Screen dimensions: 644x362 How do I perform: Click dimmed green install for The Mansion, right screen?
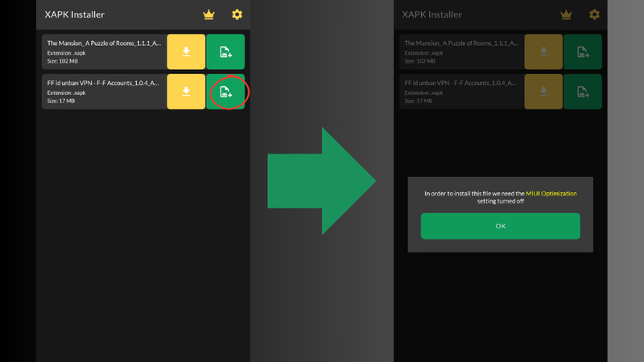(583, 51)
